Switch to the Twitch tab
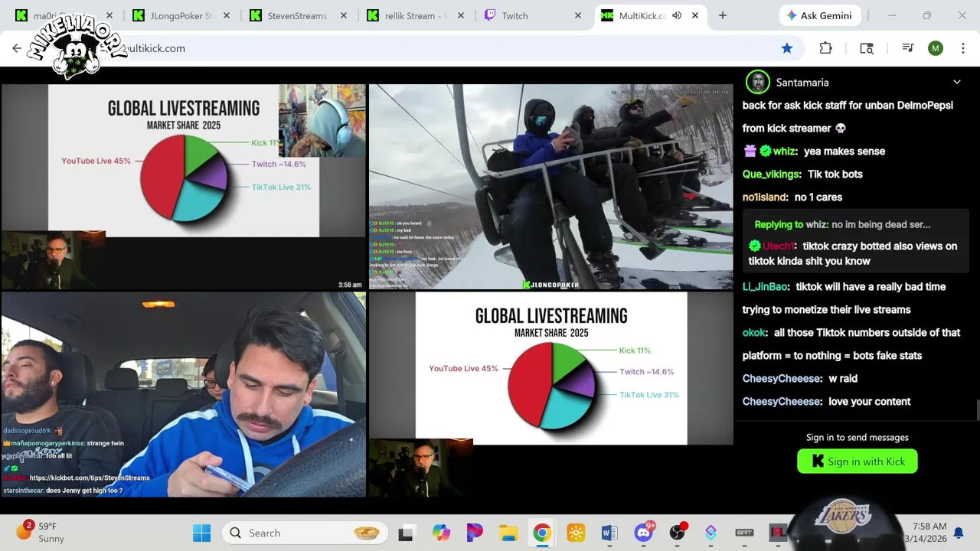This screenshot has height=551, width=980. tap(532, 15)
